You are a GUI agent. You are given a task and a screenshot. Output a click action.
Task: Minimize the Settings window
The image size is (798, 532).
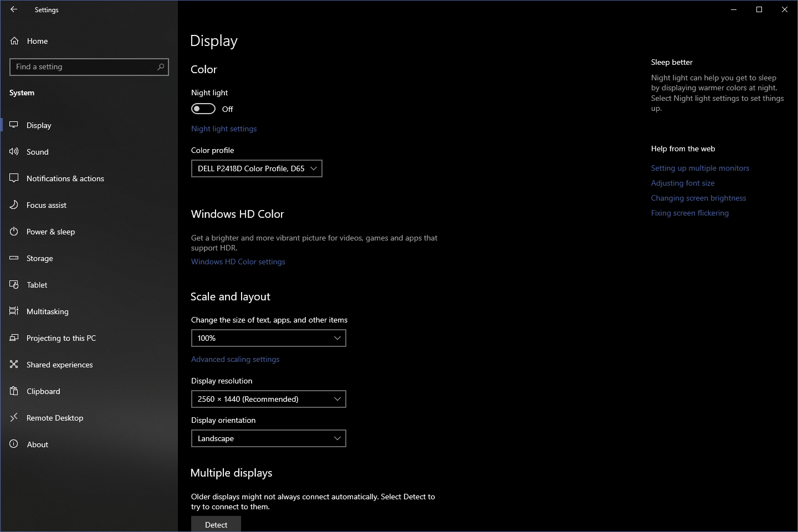(734, 9)
